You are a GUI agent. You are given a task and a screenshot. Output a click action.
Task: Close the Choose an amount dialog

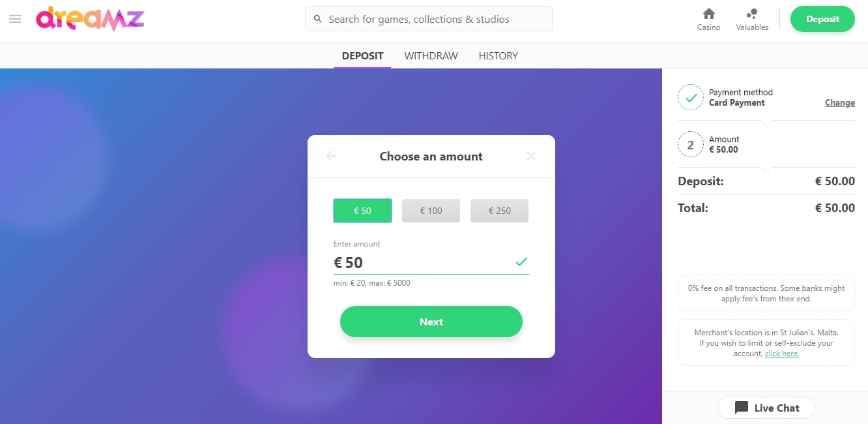click(x=531, y=156)
